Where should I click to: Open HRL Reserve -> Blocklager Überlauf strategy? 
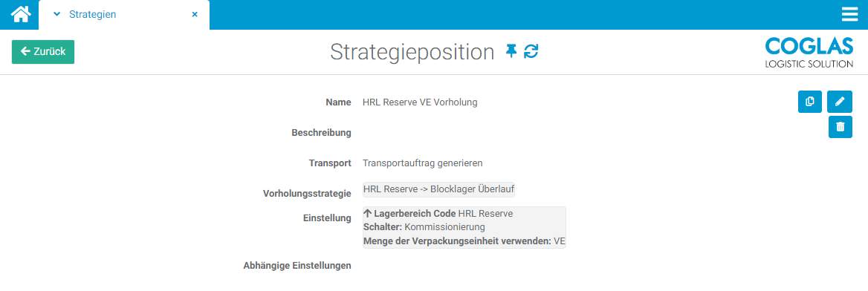point(439,189)
